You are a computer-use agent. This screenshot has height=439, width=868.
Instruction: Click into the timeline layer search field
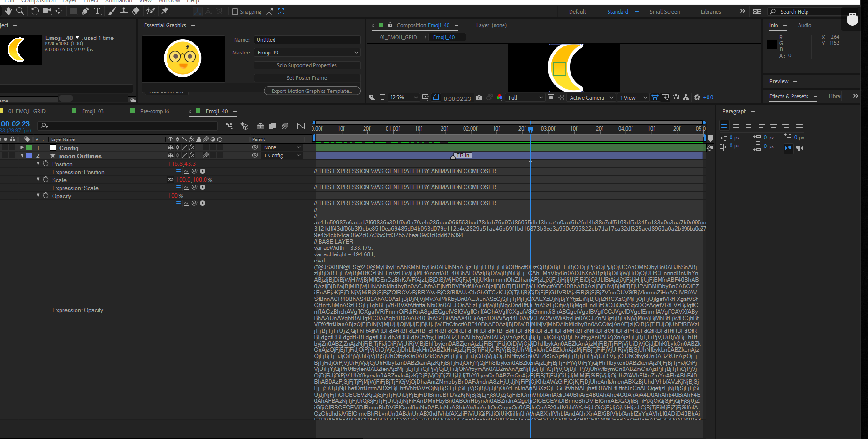coord(128,126)
